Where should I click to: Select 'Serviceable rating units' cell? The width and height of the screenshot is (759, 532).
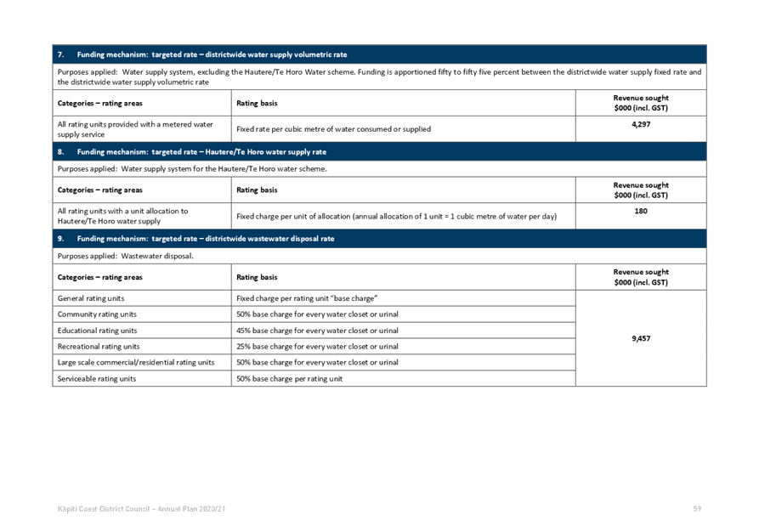[142, 378]
